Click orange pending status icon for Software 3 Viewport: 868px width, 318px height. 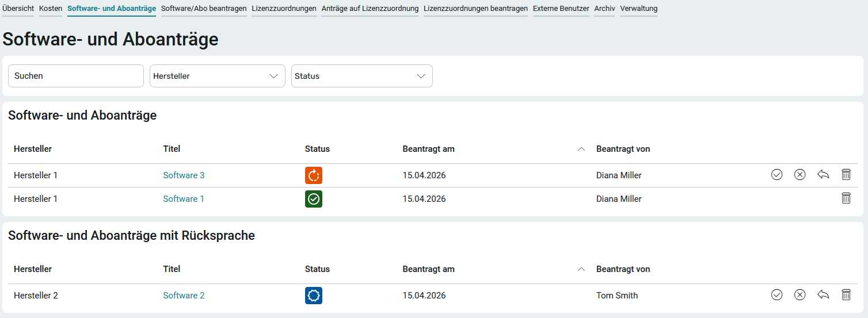coord(314,175)
